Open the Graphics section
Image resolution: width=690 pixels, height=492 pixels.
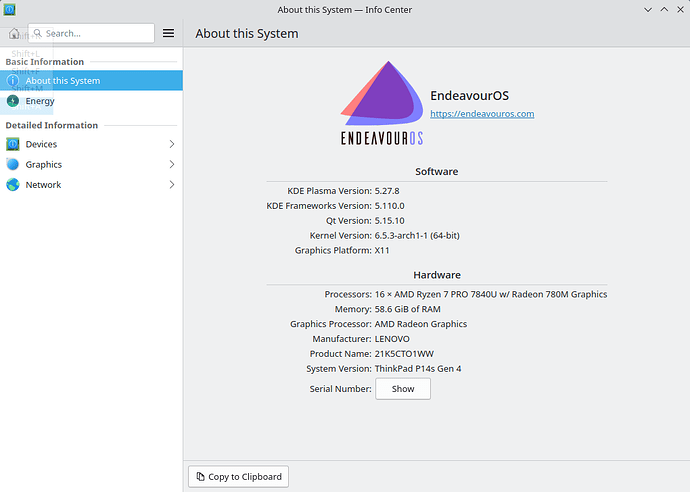coord(91,164)
